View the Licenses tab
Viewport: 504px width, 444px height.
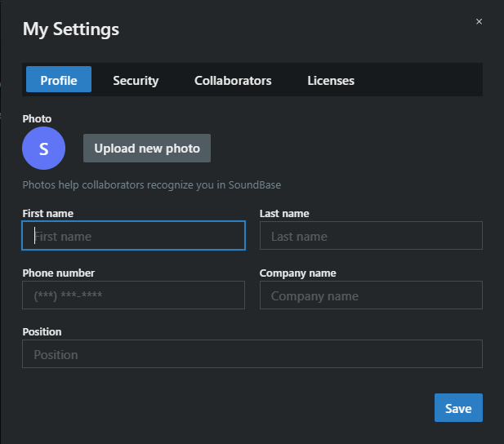click(331, 80)
